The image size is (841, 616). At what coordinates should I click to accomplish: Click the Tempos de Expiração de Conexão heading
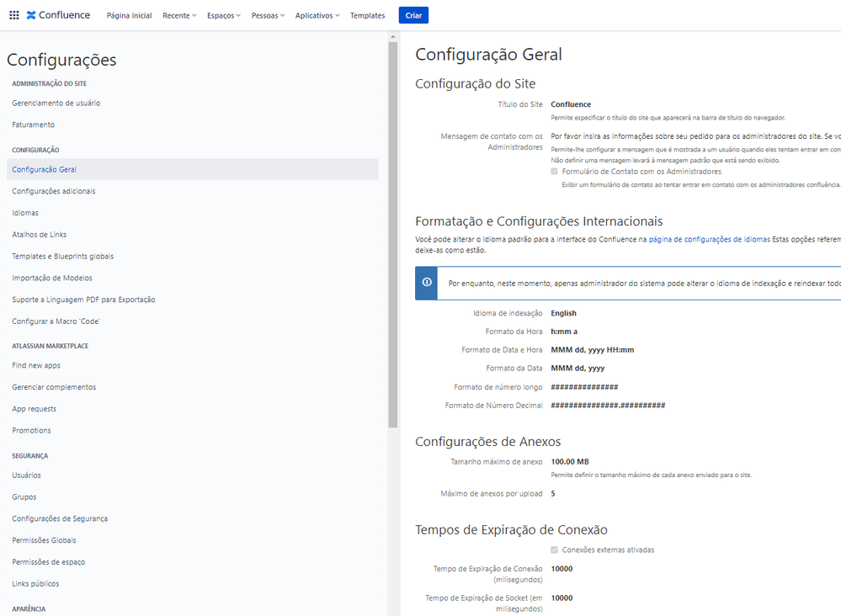(511, 529)
